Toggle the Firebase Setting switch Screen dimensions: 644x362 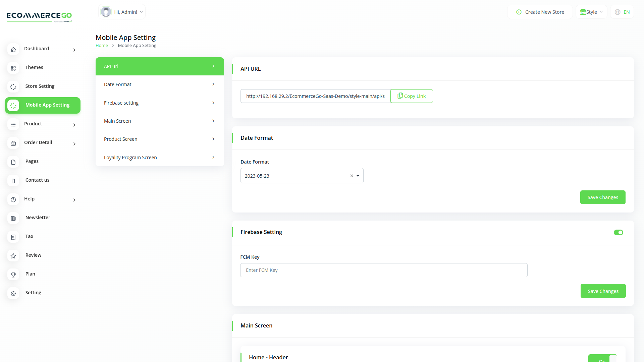(x=618, y=232)
